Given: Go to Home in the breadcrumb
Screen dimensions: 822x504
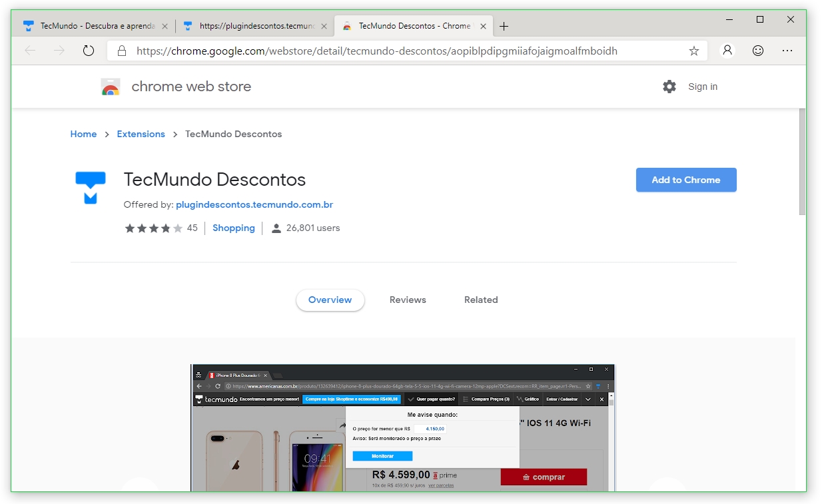Looking at the screenshot, I should [x=83, y=134].
